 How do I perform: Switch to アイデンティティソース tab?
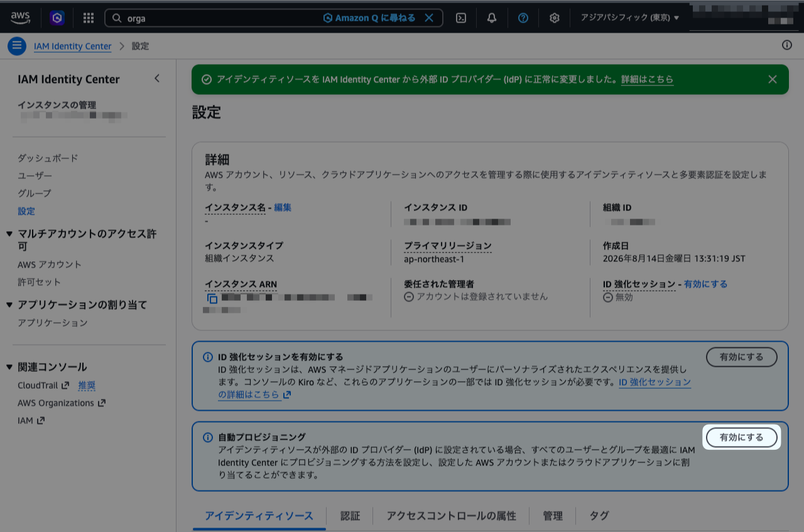259,516
